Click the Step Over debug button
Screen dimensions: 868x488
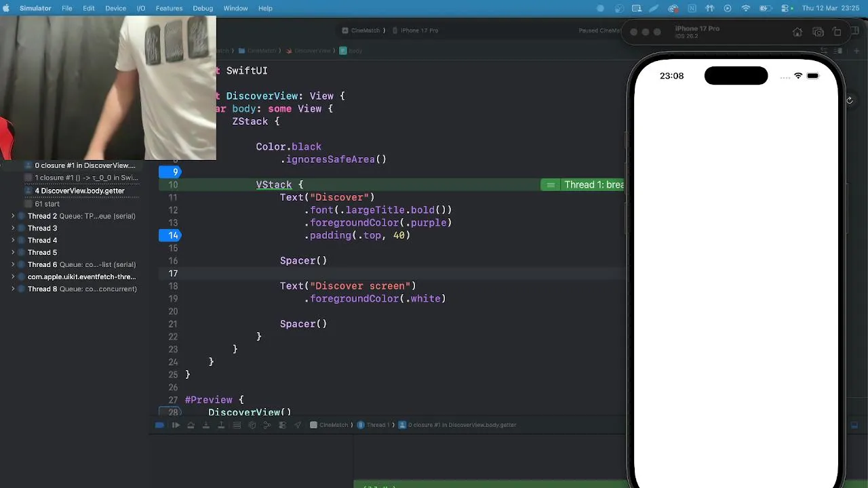[x=191, y=425]
